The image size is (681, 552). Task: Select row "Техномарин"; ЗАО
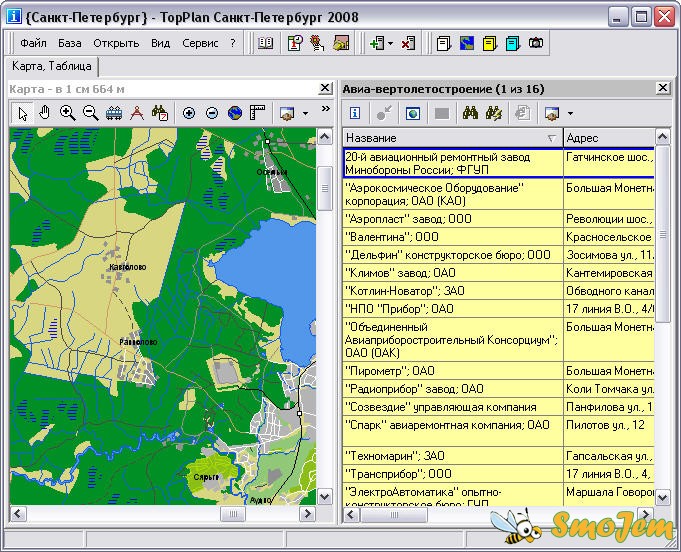click(x=499, y=456)
